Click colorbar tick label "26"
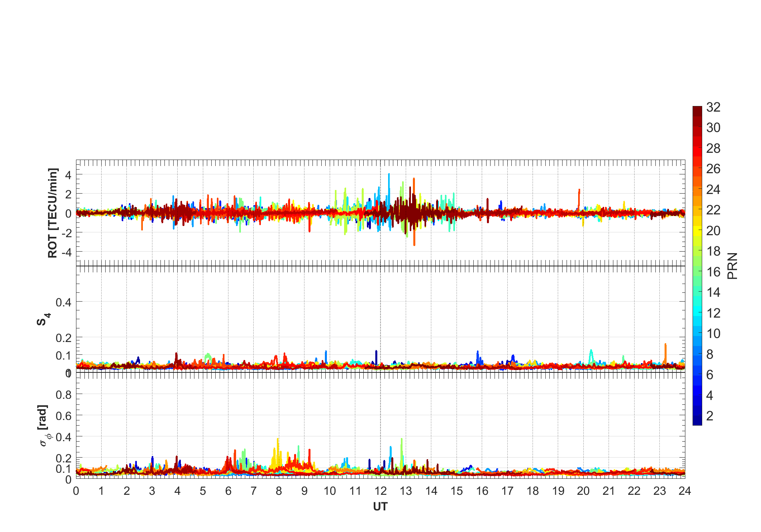Viewport: 761px width, 532px height. tap(713, 169)
